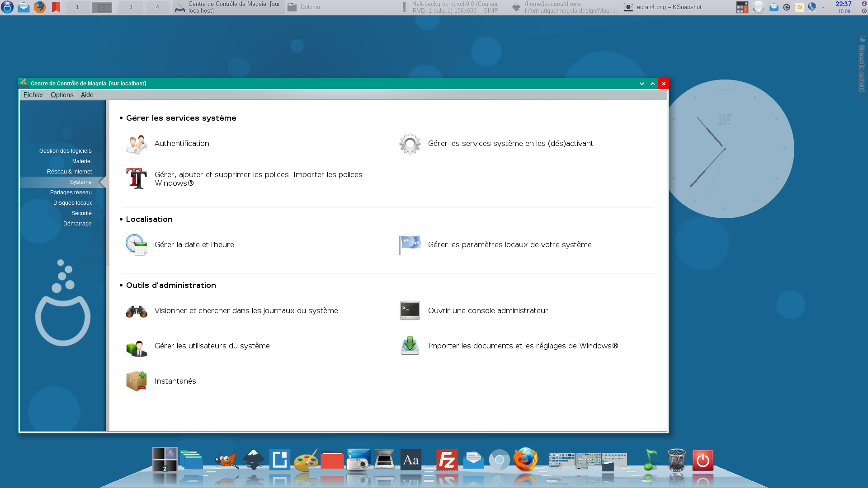Switch to virtual desktop 3 in pager
This screenshot has width=868, height=488.
[x=131, y=7]
